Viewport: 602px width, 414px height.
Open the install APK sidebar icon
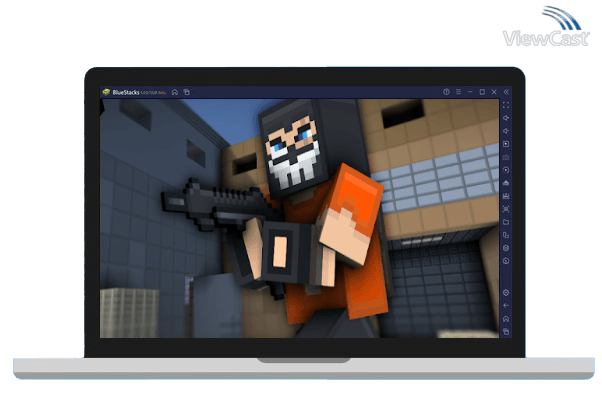pos(506,183)
